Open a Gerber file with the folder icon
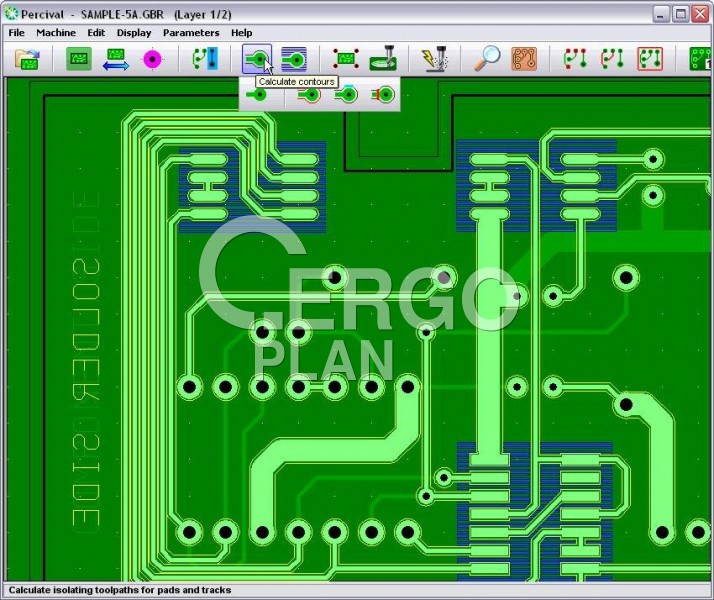 (x=27, y=59)
